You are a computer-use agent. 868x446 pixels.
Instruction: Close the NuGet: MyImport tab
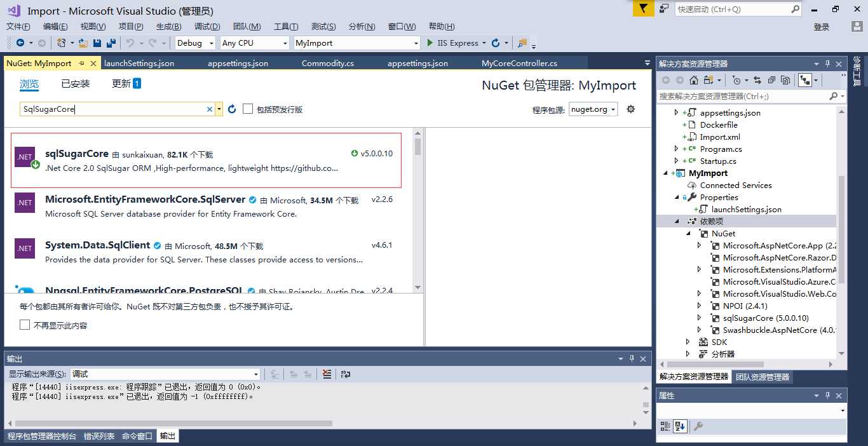[x=93, y=64]
